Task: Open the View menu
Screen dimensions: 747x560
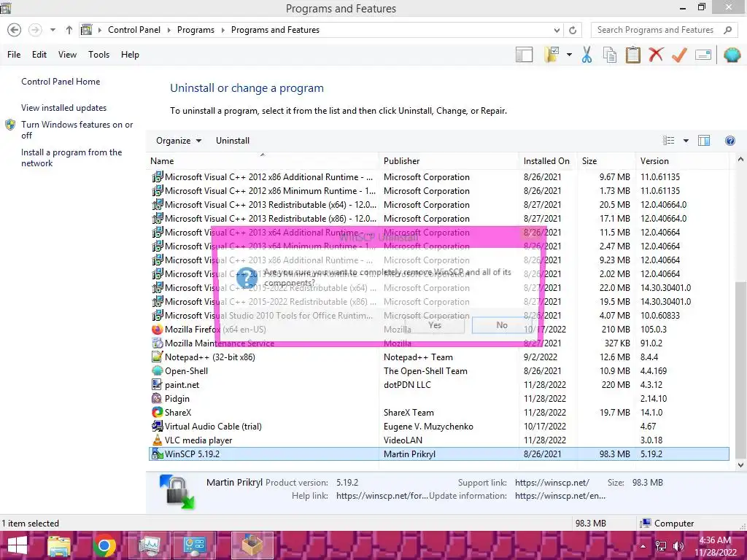Action: (67, 55)
